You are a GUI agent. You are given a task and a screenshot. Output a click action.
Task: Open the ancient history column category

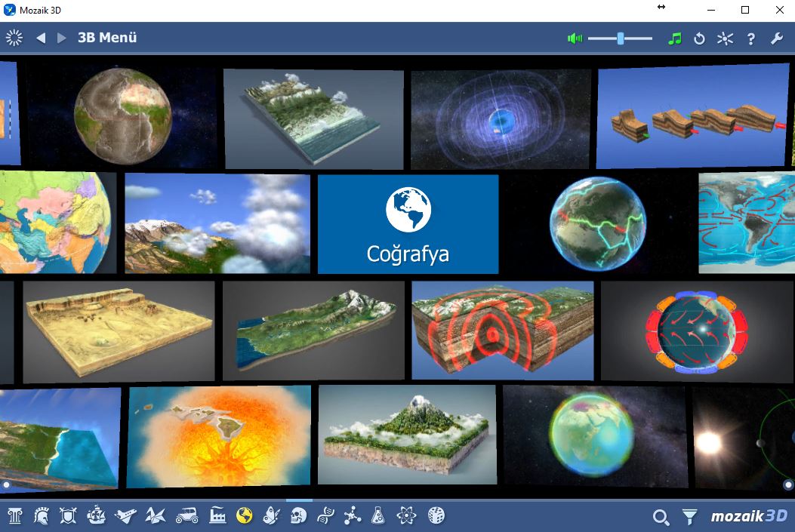[x=15, y=516]
